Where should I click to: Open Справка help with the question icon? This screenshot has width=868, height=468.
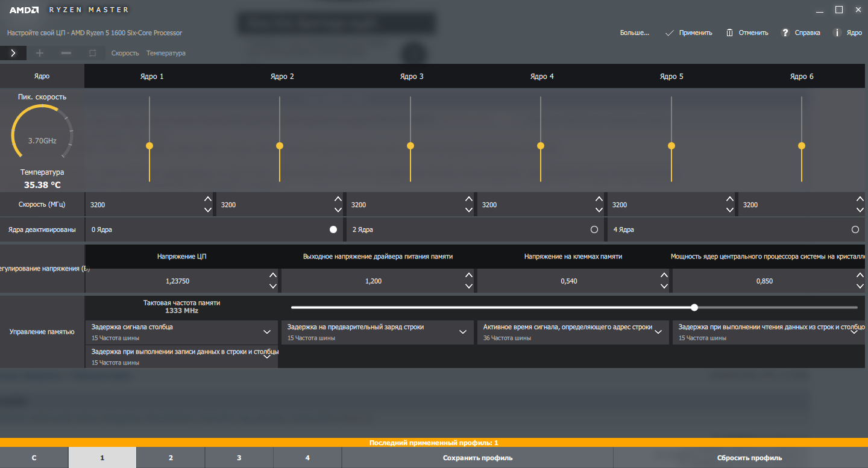(x=785, y=33)
